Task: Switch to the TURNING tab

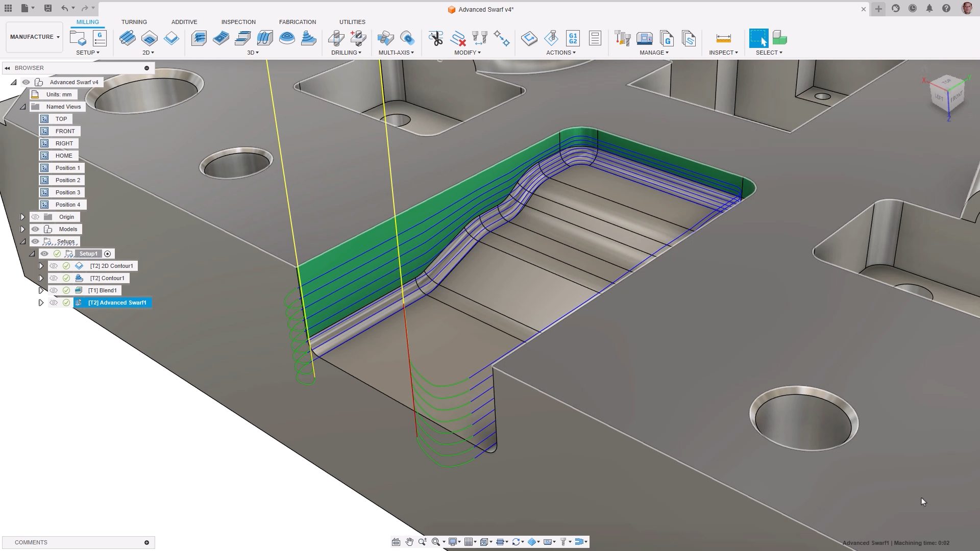Action: coord(134,22)
